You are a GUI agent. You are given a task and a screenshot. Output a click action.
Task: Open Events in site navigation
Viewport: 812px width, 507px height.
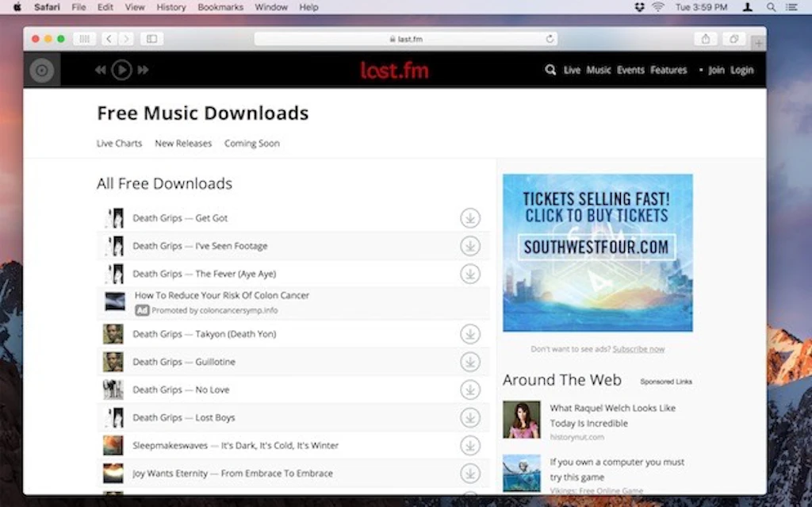pos(630,70)
